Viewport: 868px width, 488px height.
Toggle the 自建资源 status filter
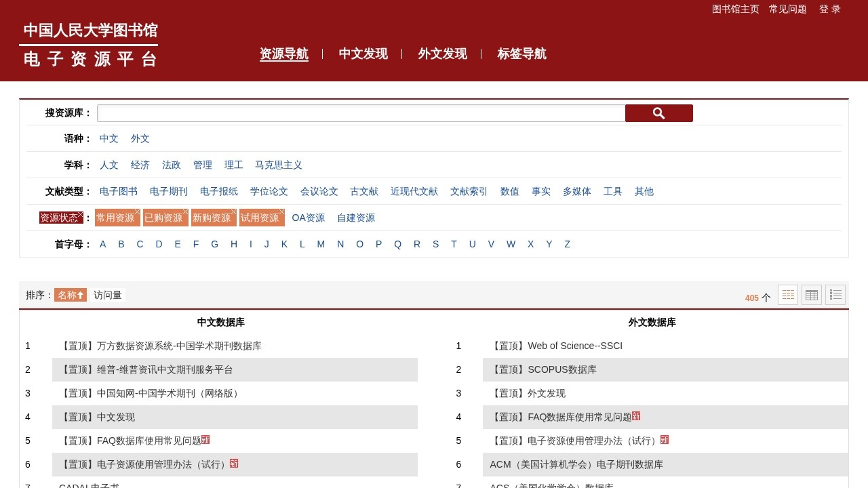coord(355,218)
